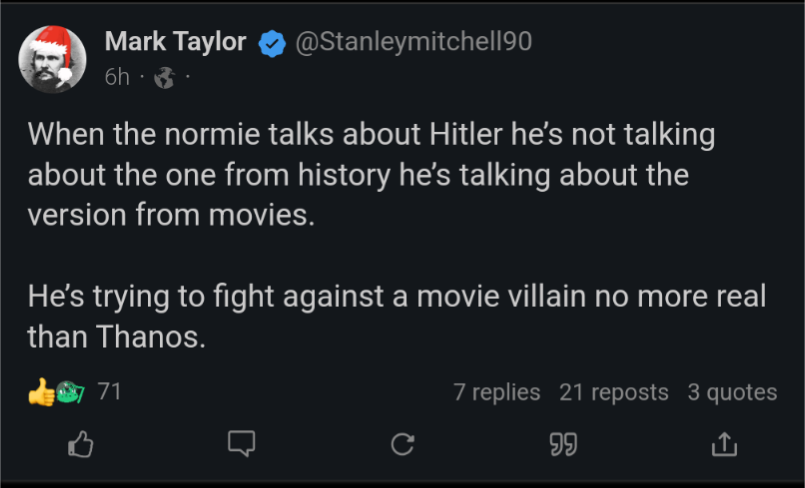
Task: Click the 6h post timestamp
Action: 117,77
